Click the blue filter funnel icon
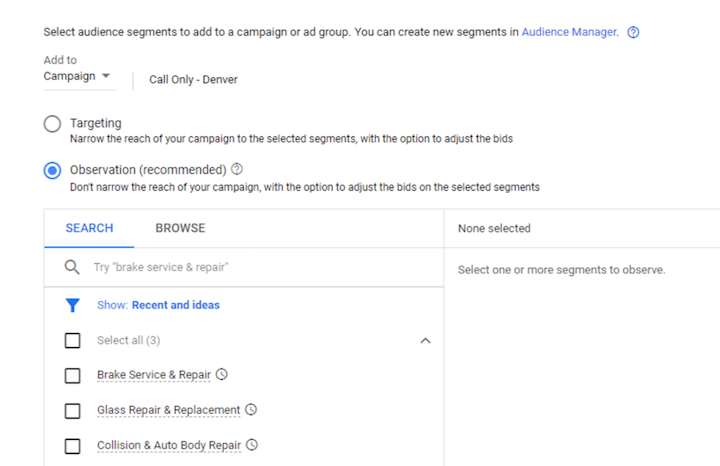720x466 pixels. click(x=73, y=305)
